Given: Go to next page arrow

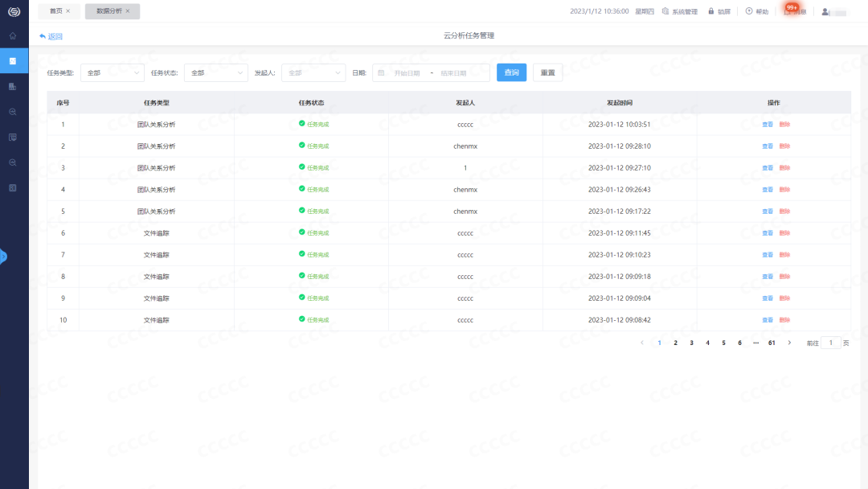Looking at the screenshot, I should pos(789,343).
